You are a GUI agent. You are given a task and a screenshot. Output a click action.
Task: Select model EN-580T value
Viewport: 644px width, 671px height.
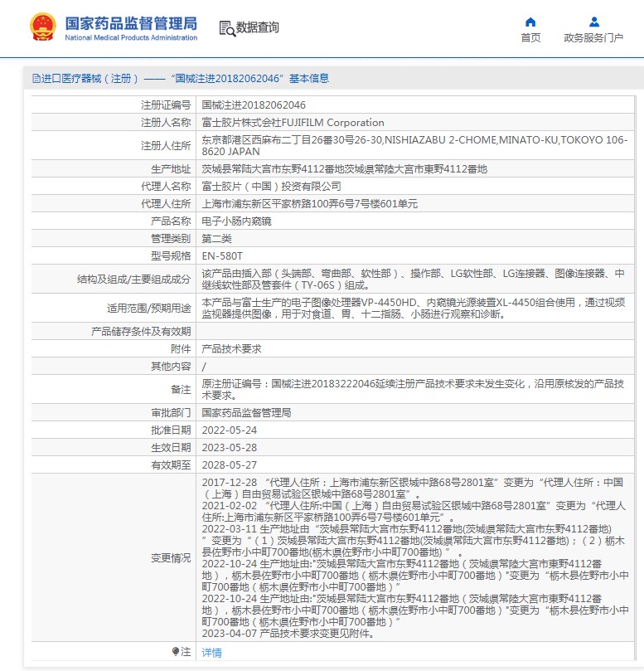222,256
